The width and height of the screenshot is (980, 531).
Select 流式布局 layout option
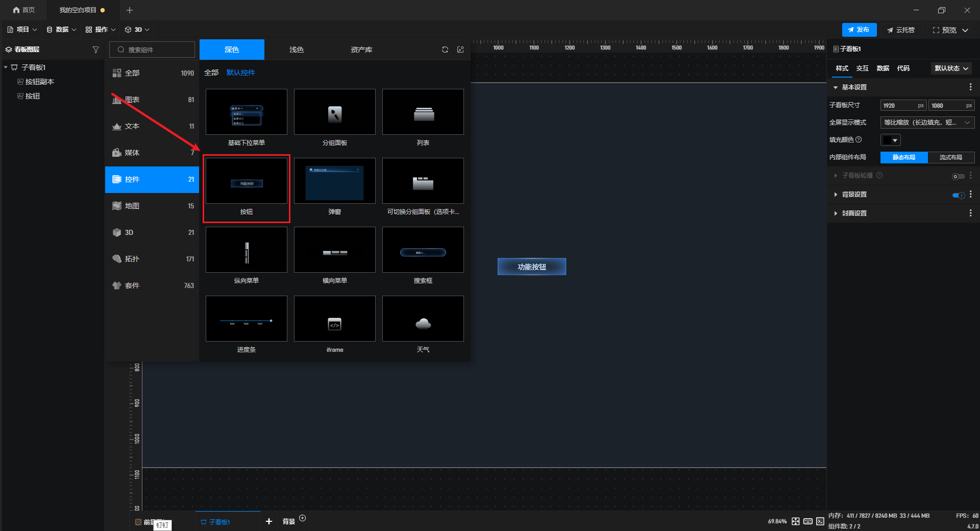tap(950, 157)
